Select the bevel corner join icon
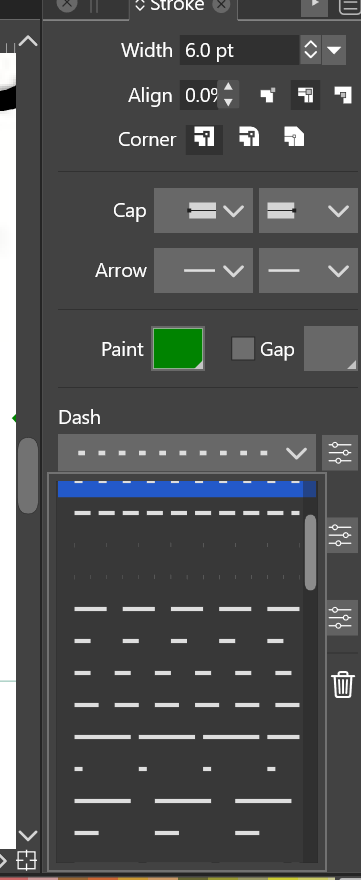This screenshot has height=880, width=361. (x=294, y=138)
